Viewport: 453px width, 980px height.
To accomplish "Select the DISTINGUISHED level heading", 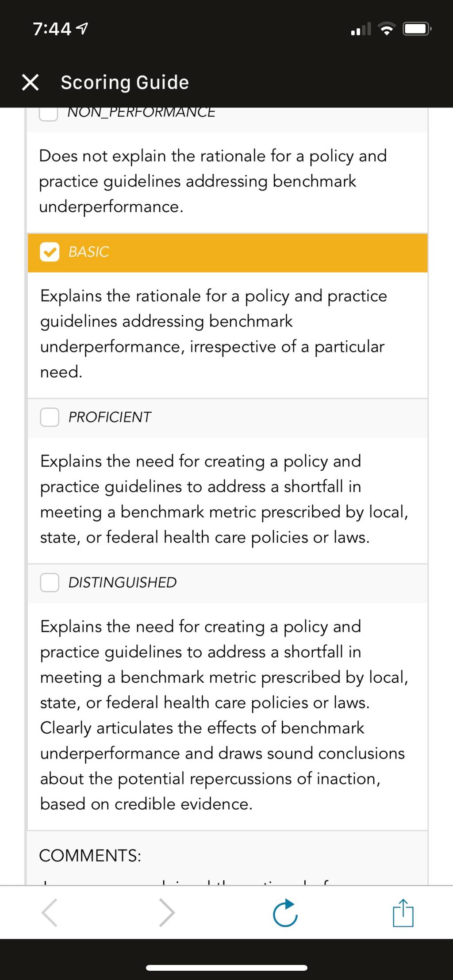I will pos(123,582).
